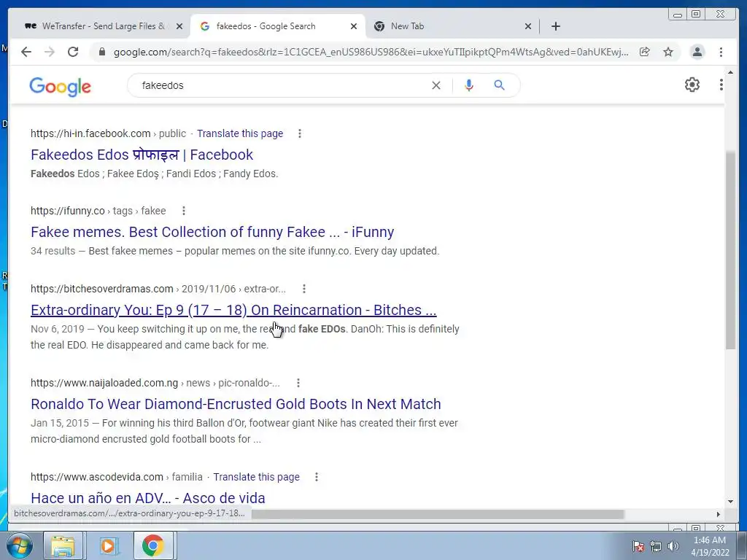
Task: Open the volume control in tray
Action: (673, 546)
